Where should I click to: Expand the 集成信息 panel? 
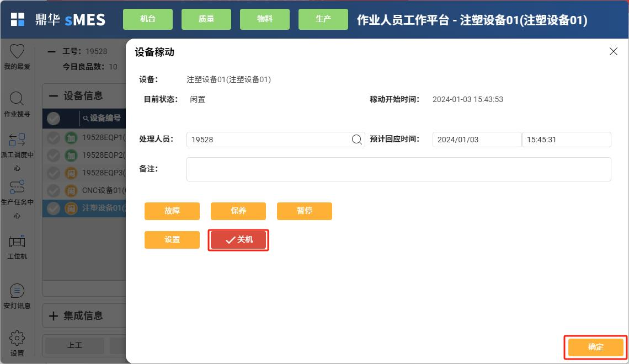[x=54, y=316]
